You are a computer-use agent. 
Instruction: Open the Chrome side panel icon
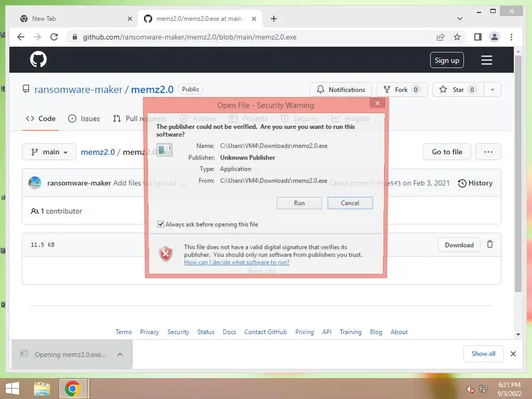(478, 37)
